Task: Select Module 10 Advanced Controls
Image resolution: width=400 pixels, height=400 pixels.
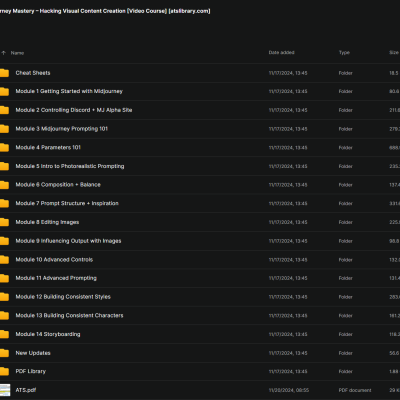Action: coord(54,259)
